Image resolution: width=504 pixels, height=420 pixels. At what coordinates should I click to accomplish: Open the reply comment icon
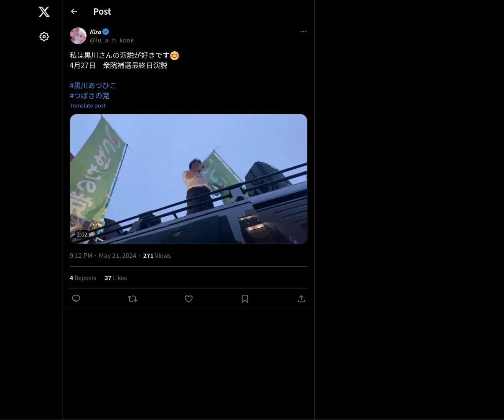pyautogui.click(x=76, y=299)
